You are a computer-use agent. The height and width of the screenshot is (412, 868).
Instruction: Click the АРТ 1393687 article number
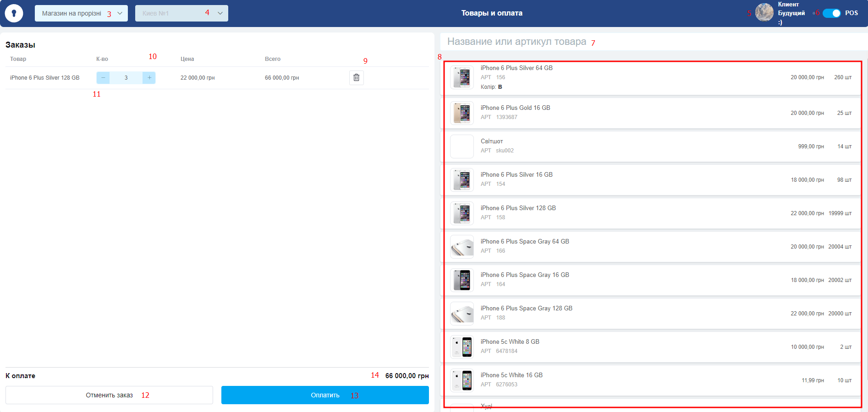(x=499, y=117)
